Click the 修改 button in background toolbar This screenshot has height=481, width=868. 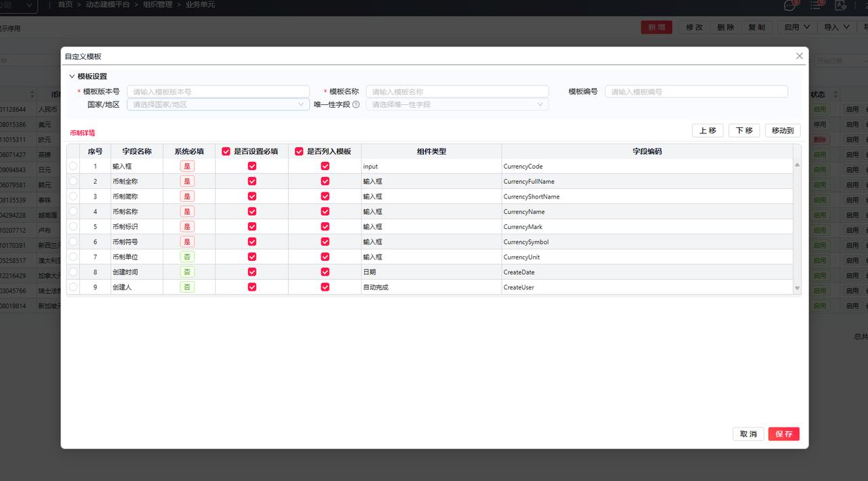[694, 27]
